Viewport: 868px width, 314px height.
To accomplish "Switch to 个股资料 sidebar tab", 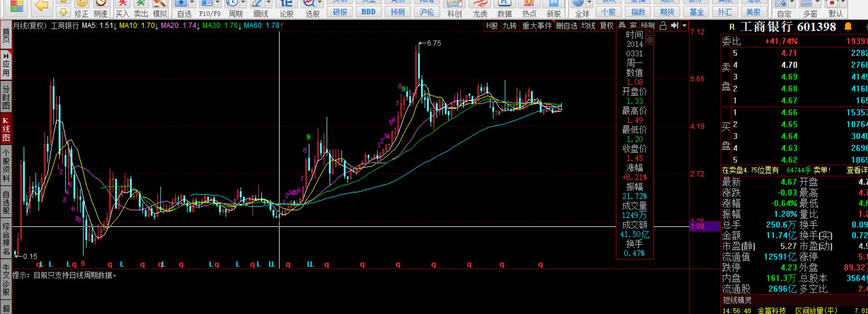I will pyautogui.click(x=6, y=165).
